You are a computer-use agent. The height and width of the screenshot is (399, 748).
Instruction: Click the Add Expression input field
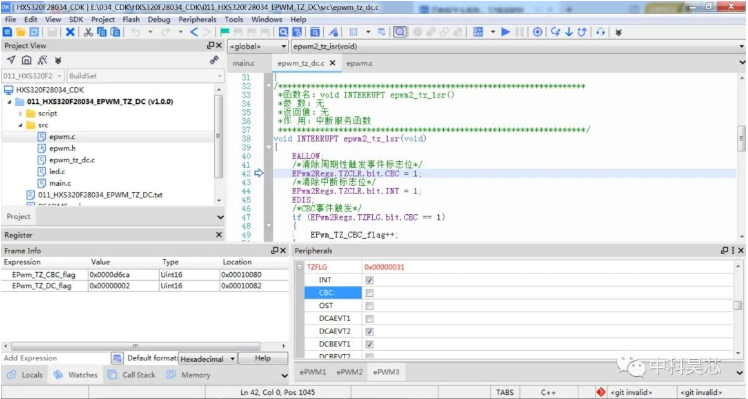click(x=55, y=358)
